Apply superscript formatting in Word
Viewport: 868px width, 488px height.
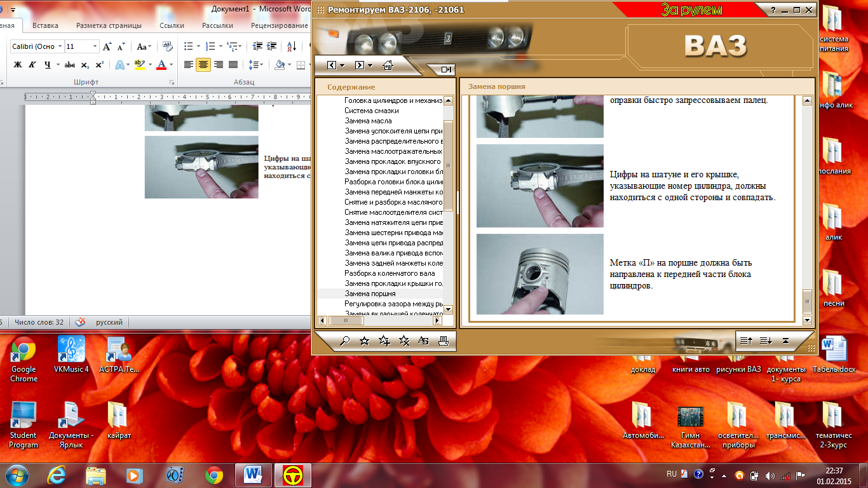99,65
